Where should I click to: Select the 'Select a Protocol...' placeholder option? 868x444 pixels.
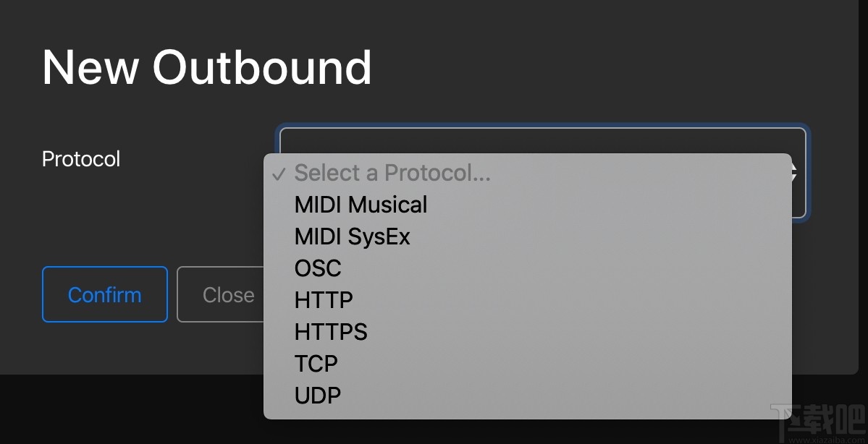coord(392,173)
